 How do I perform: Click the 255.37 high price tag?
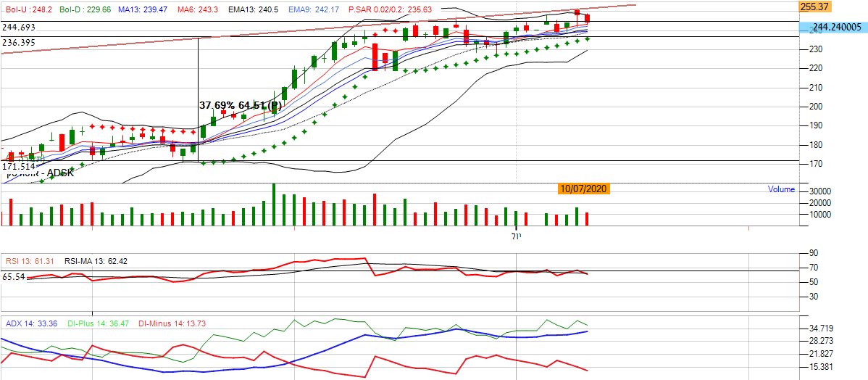(814, 7)
